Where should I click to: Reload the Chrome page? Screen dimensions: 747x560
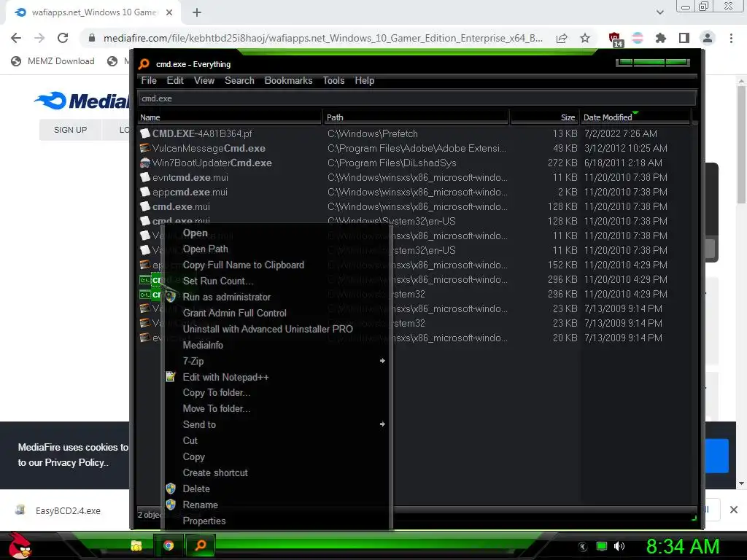tap(63, 38)
